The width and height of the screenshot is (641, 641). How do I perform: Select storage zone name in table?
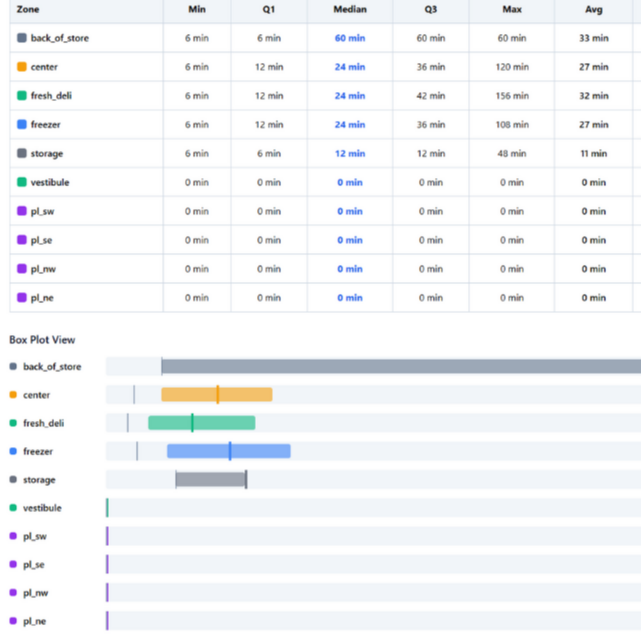click(x=47, y=153)
